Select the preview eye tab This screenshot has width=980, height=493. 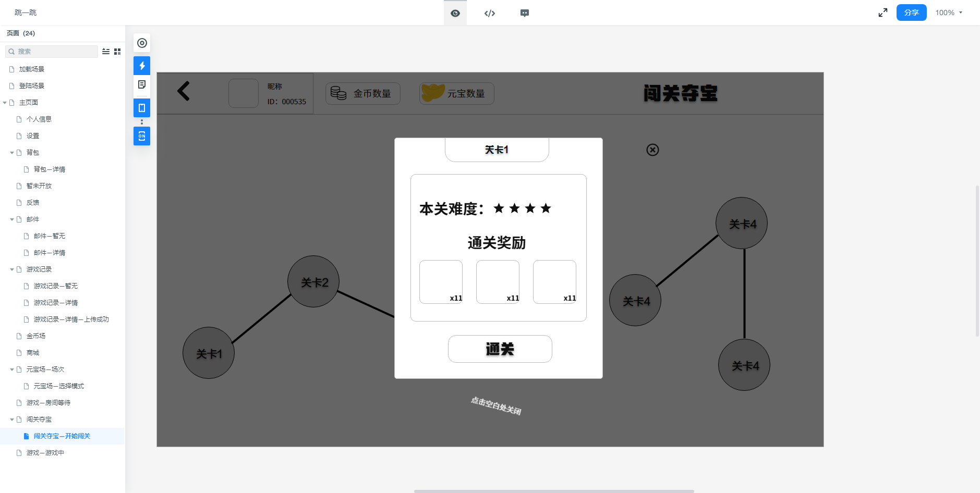point(455,13)
